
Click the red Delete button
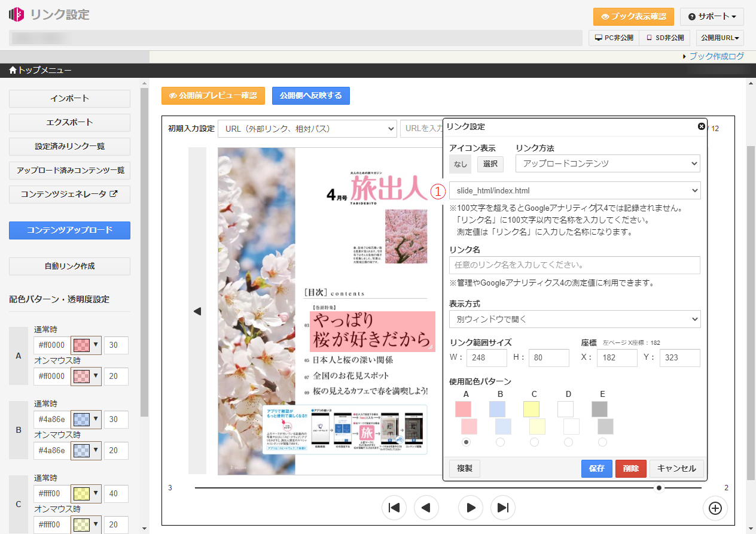[x=630, y=468]
